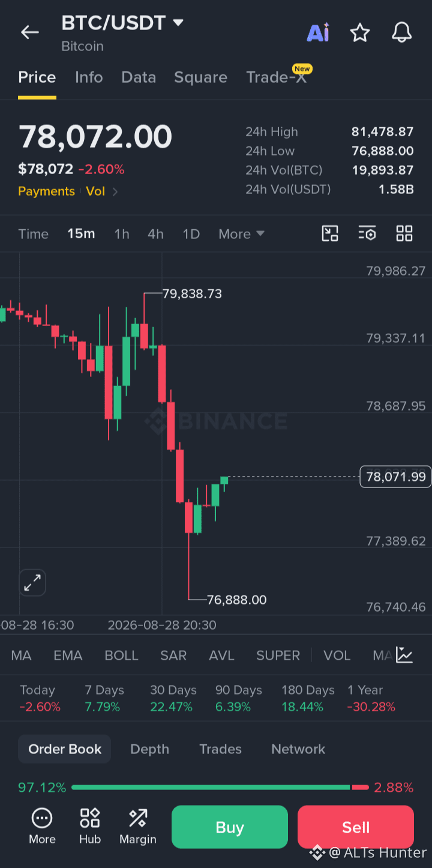The height and width of the screenshot is (868, 432).
Task: Click the 24h Low value 76,888.00
Action: pyautogui.click(x=382, y=151)
